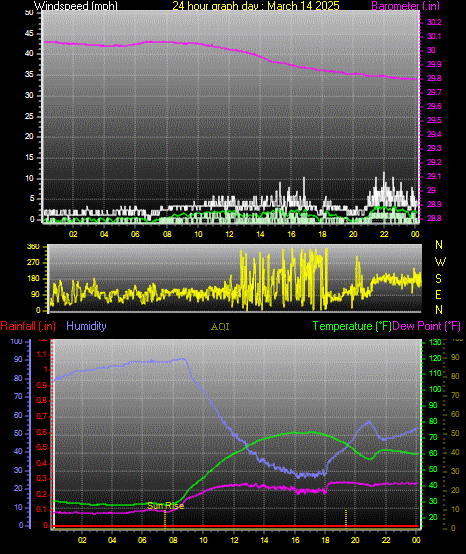Click the '120' temperature axis value
This screenshot has height=554, width=466.
[435, 358]
